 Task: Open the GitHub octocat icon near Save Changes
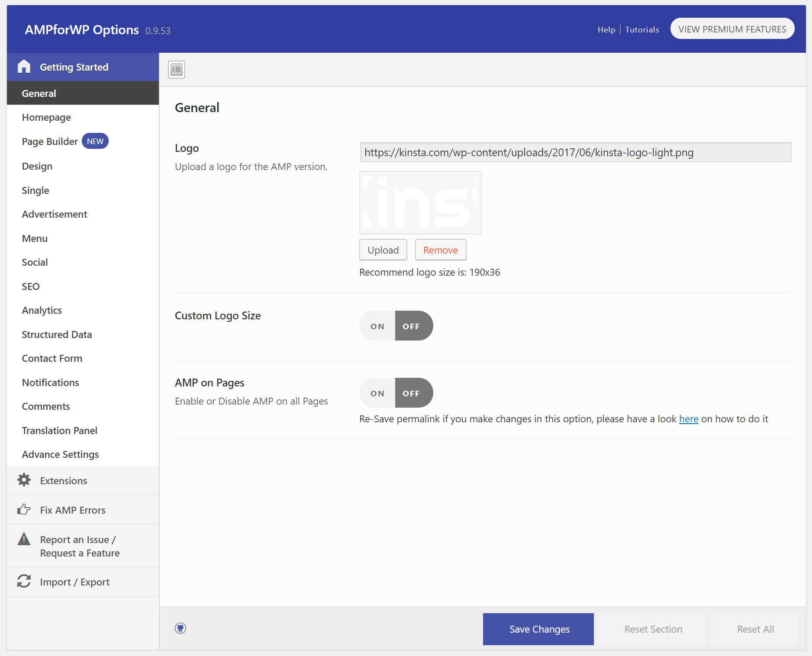180,629
